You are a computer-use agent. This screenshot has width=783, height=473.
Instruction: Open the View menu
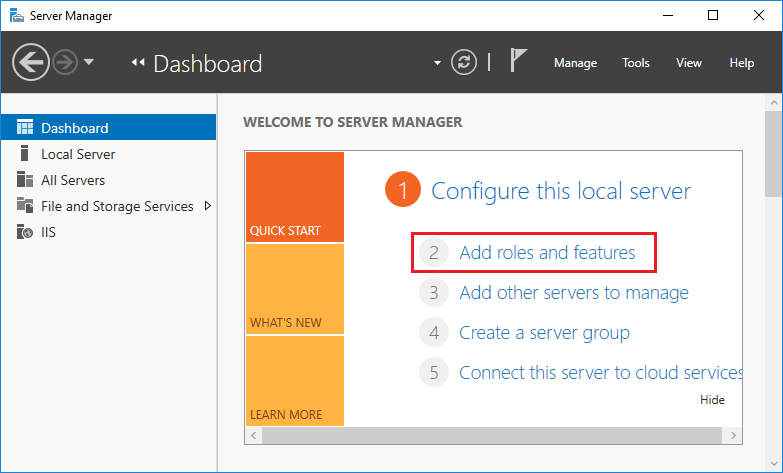coord(689,63)
